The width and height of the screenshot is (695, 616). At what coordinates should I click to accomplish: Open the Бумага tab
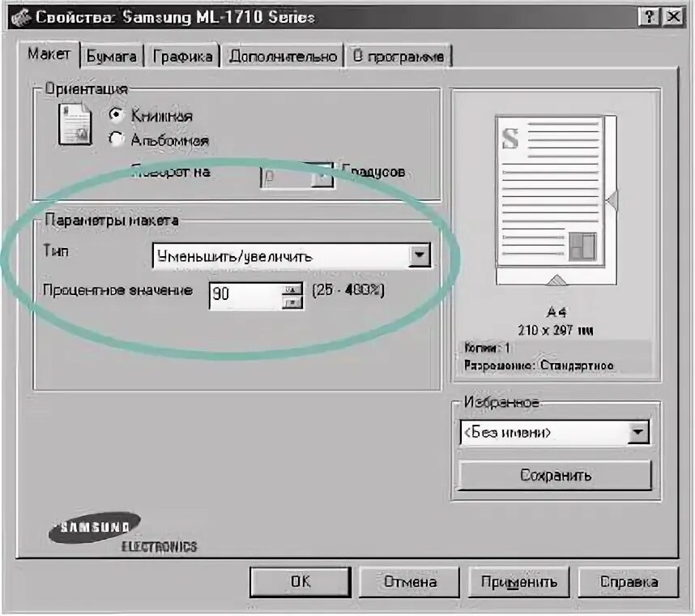[111, 56]
